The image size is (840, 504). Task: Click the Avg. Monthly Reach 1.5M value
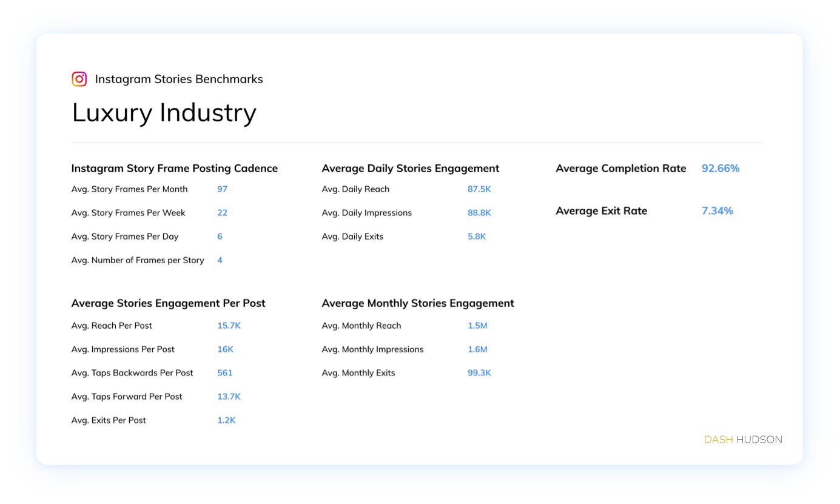pyautogui.click(x=477, y=326)
